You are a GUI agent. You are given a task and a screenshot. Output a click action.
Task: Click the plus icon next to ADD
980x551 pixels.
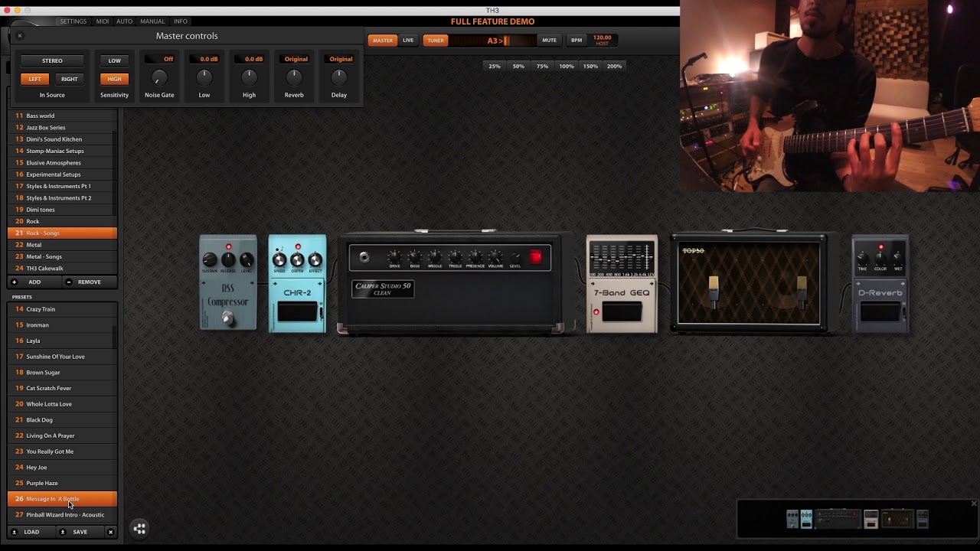tap(14, 282)
